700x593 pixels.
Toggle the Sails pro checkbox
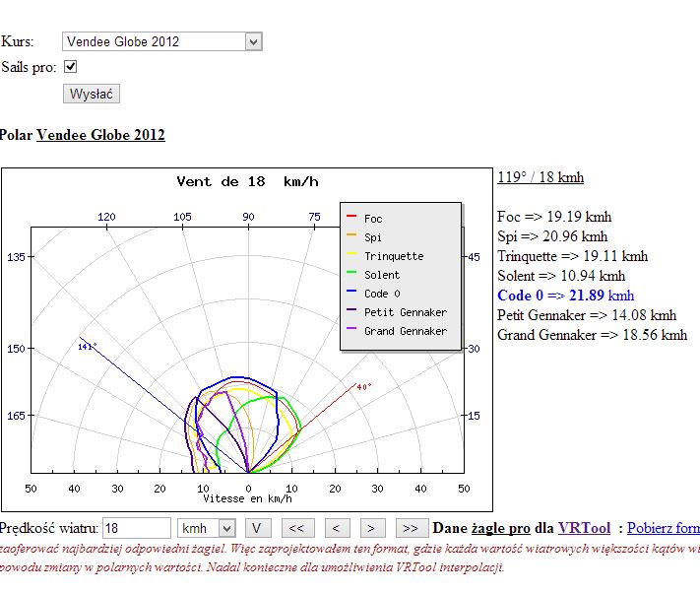(70, 67)
